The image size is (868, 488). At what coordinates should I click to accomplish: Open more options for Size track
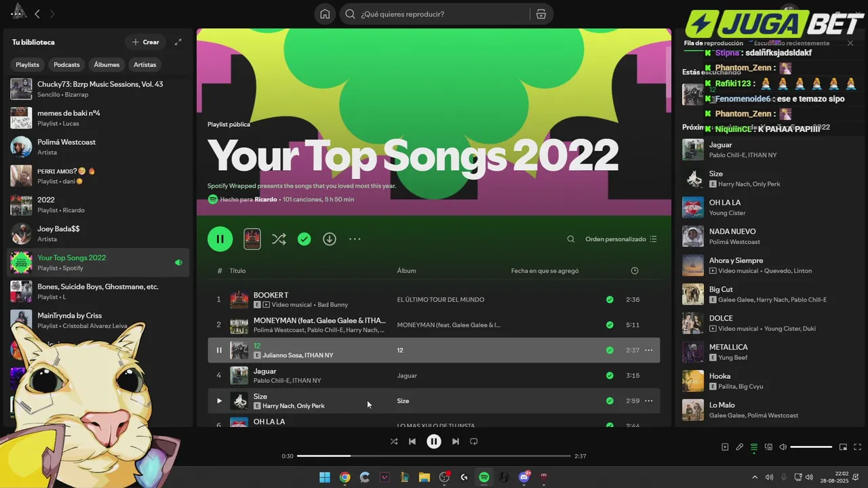(648, 401)
